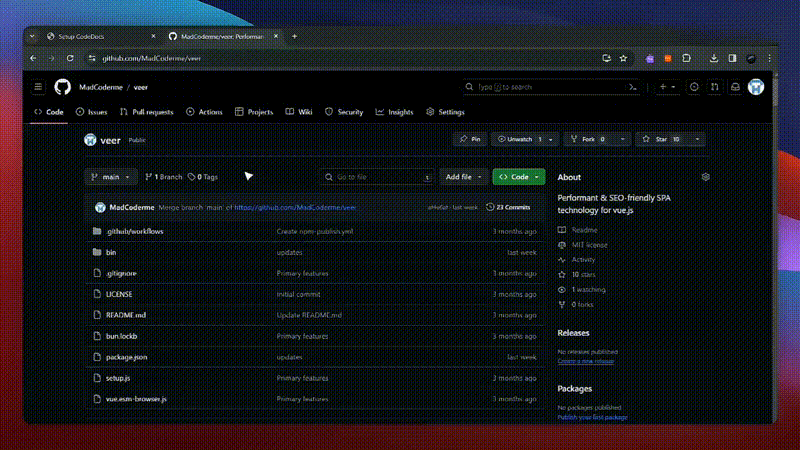This screenshot has width=800, height=450.
Task: Open the issues icon in the header
Action: [694, 87]
